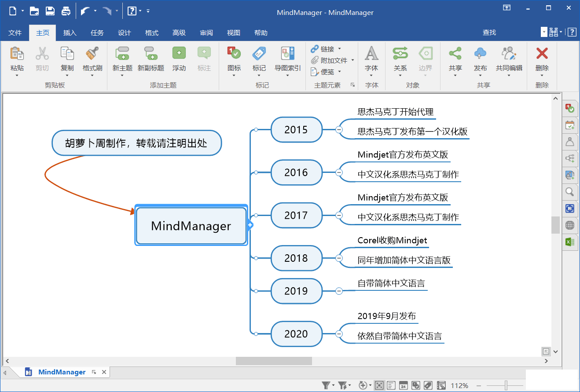Switch to the 高级 Advanced tab
Image resolution: width=580 pixels, height=392 pixels.
179,33
